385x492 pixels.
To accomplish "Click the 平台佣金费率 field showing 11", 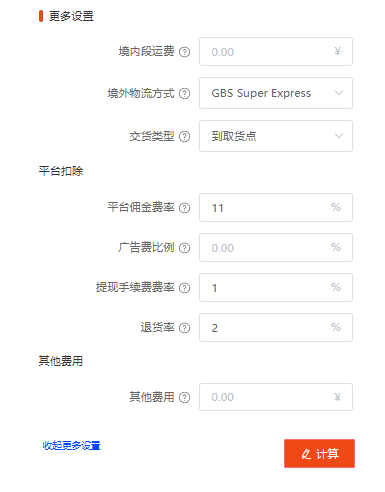I will coord(276,208).
